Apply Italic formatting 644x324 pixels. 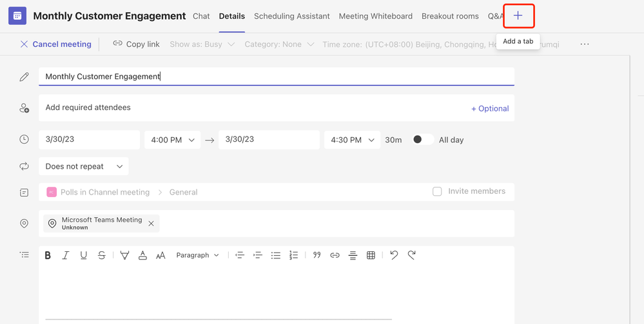(65, 256)
